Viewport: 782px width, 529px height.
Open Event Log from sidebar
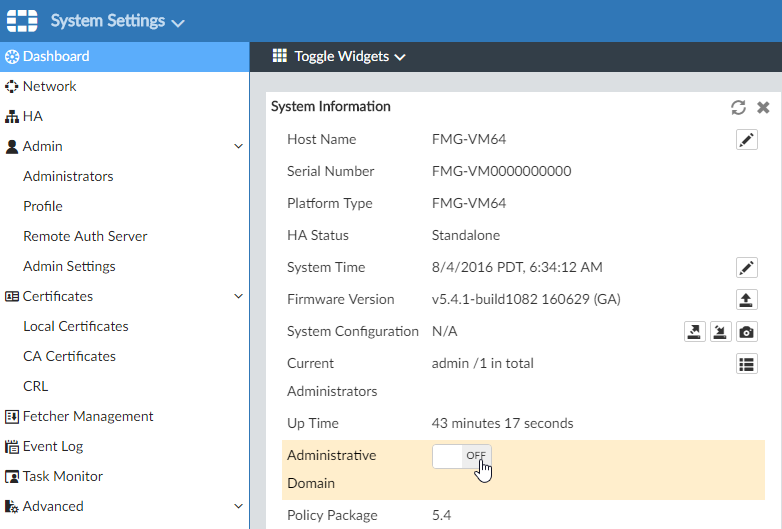click(53, 447)
